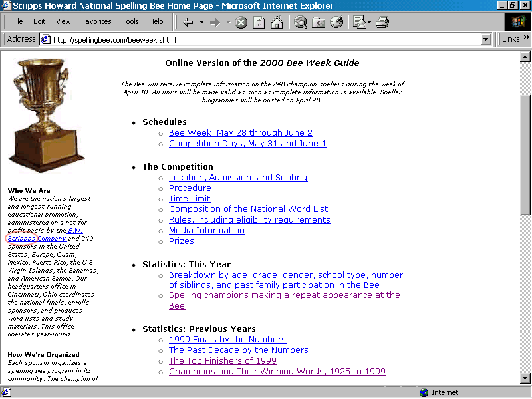
Task: Open the Favorites pane icon
Action: point(319,22)
